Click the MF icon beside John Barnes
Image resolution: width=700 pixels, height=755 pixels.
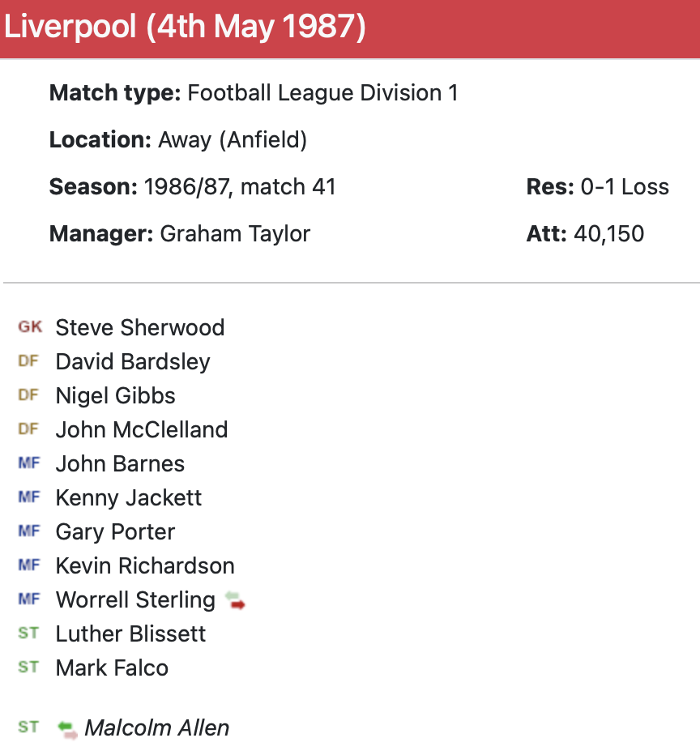coord(28,463)
